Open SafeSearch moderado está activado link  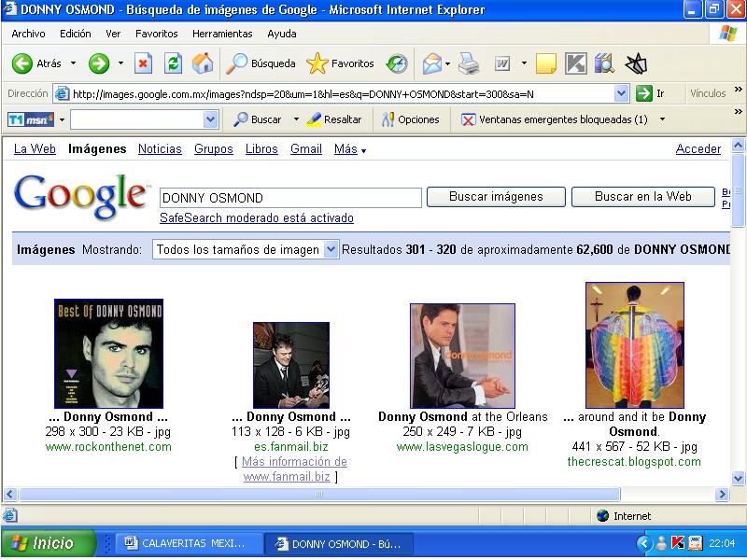click(257, 218)
